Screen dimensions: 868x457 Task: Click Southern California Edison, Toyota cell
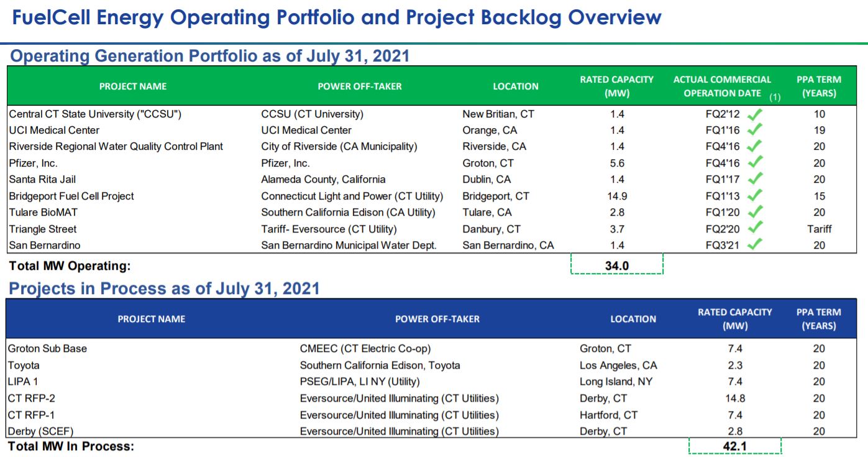click(380, 366)
